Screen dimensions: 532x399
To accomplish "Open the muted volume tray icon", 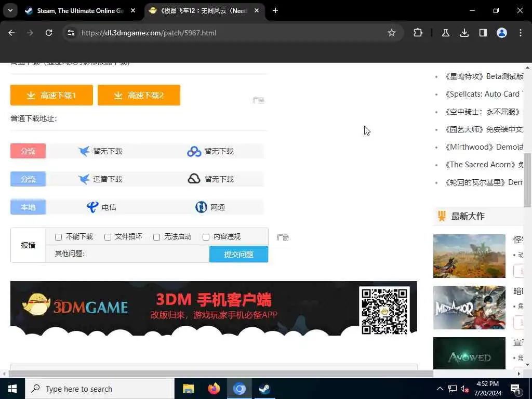I will [464, 389].
